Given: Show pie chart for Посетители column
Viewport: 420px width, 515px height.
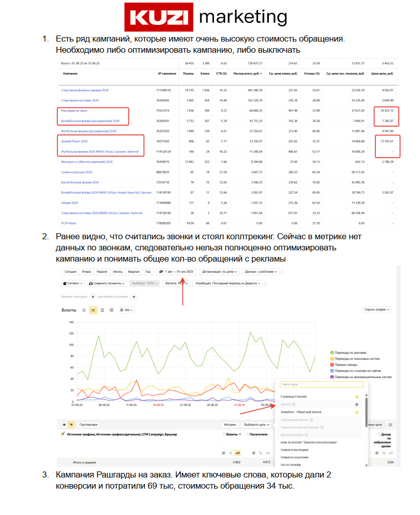Looking at the screenshot, I should [254, 453].
